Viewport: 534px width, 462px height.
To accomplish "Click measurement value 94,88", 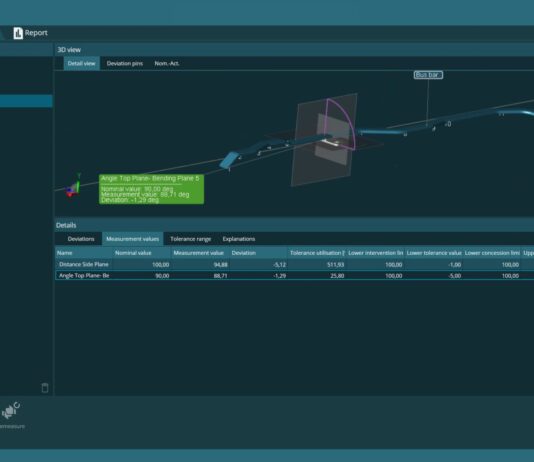I will (221, 265).
